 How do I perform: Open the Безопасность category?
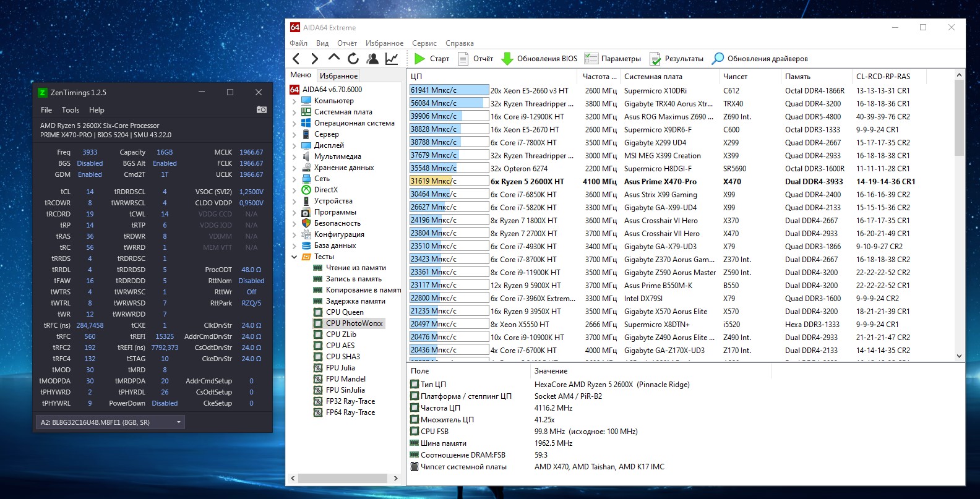[337, 223]
